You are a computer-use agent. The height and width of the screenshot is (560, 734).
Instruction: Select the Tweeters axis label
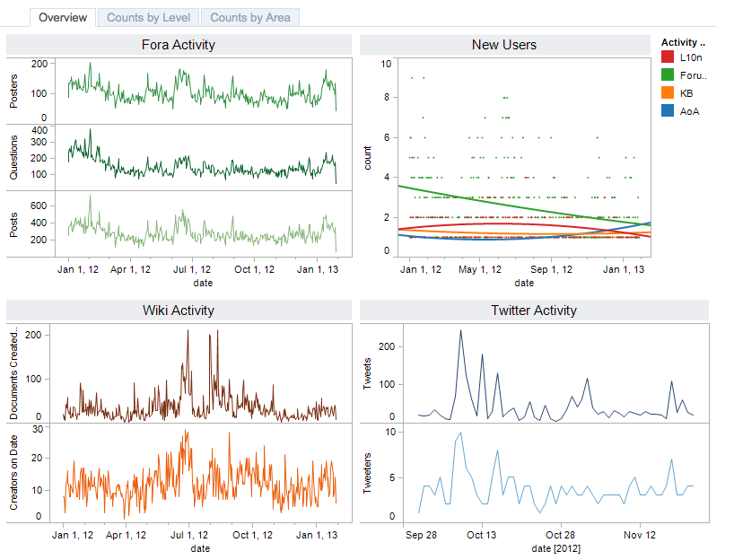(368, 473)
